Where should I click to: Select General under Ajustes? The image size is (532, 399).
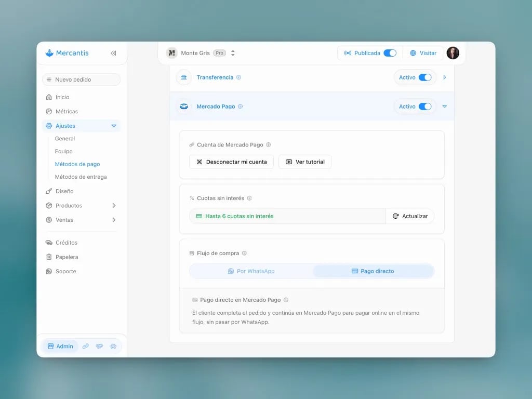(x=65, y=138)
